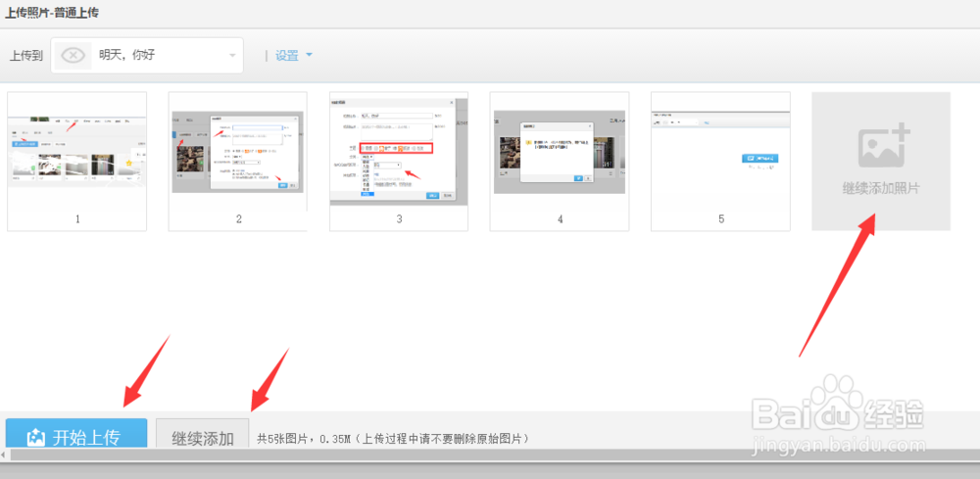Viewport: 980px width, 479px height.
Task: Click the 开始上传 button
Action: click(76, 433)
